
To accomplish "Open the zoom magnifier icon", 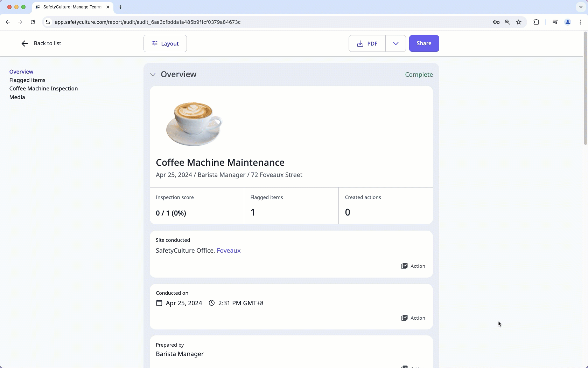I will click(x=507, y=22).
